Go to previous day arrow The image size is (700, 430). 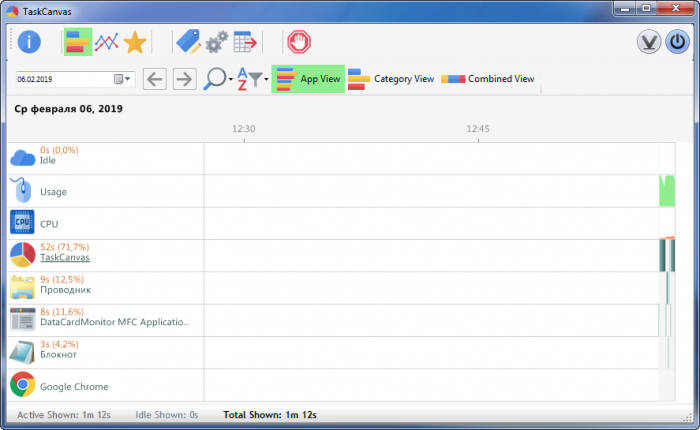(154, 79)
